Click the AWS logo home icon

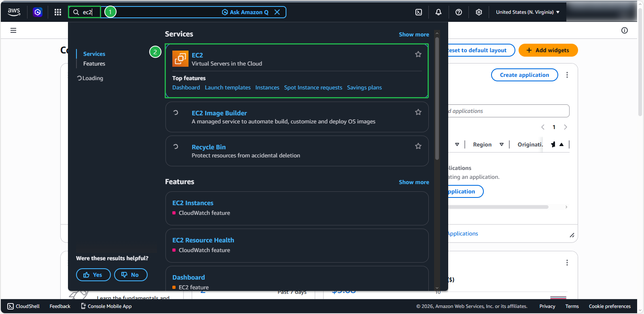point(14,12)
